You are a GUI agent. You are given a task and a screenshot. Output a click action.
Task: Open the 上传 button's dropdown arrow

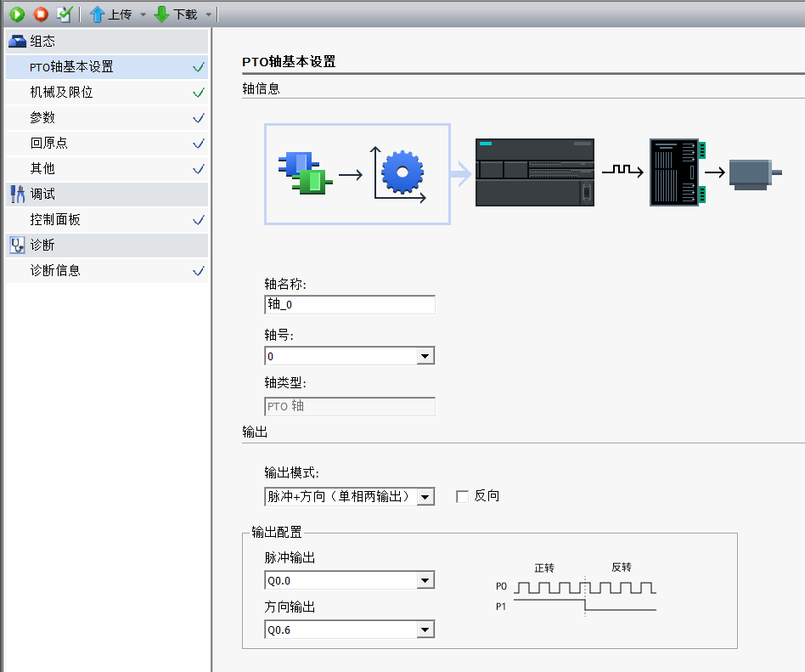(143, 14)
